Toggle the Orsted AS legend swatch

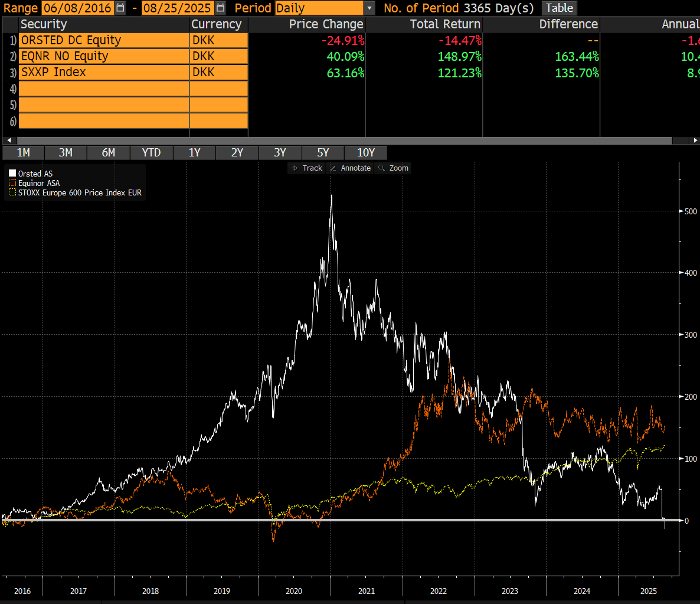(12, 174)
